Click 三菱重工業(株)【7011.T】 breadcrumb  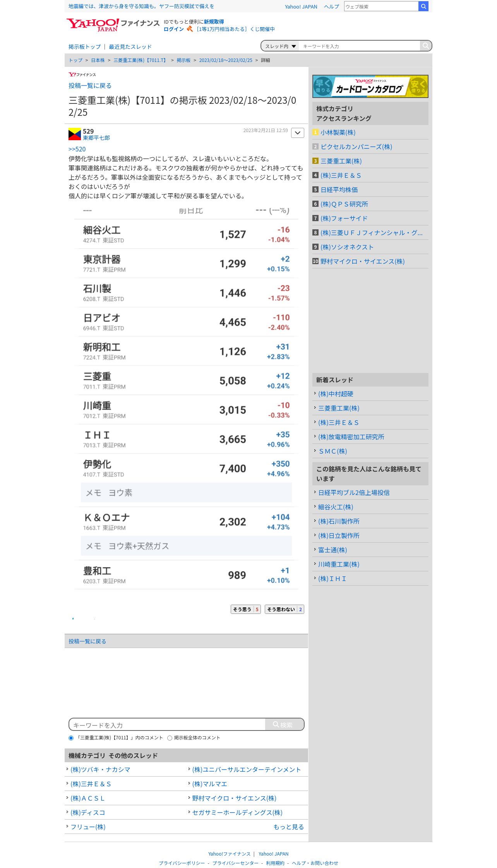[x=141, y=60]
